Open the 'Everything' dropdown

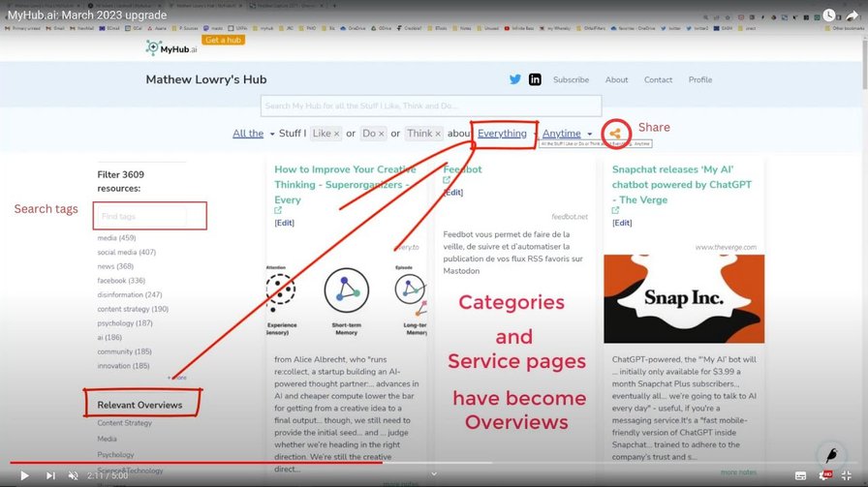pos(503,134)
